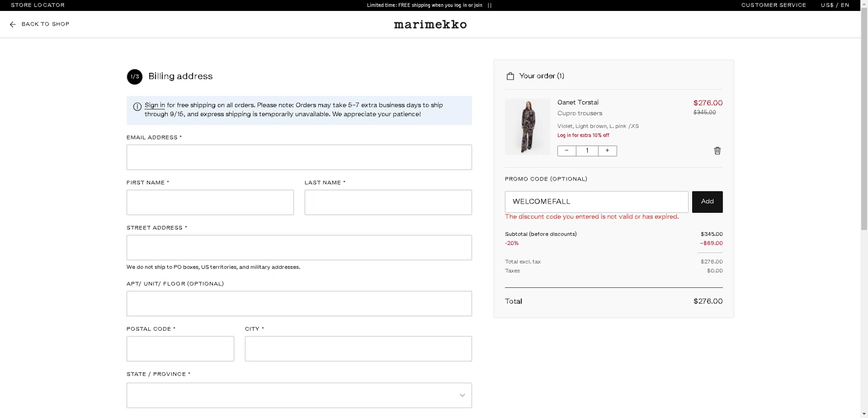Focus the First Name field
This screenshot has width=868, height=418.
tap(210, 202)
